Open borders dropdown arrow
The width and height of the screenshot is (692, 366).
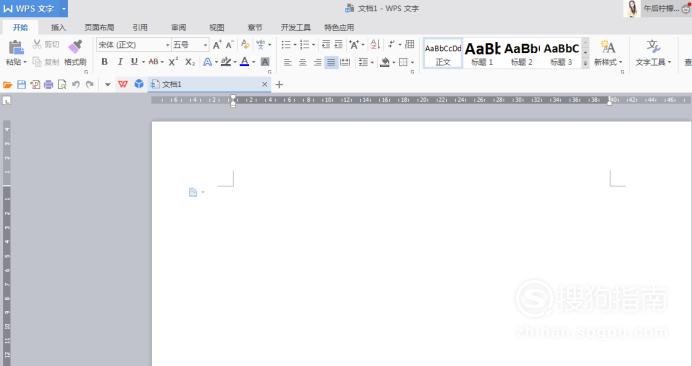tap(412, 62)
